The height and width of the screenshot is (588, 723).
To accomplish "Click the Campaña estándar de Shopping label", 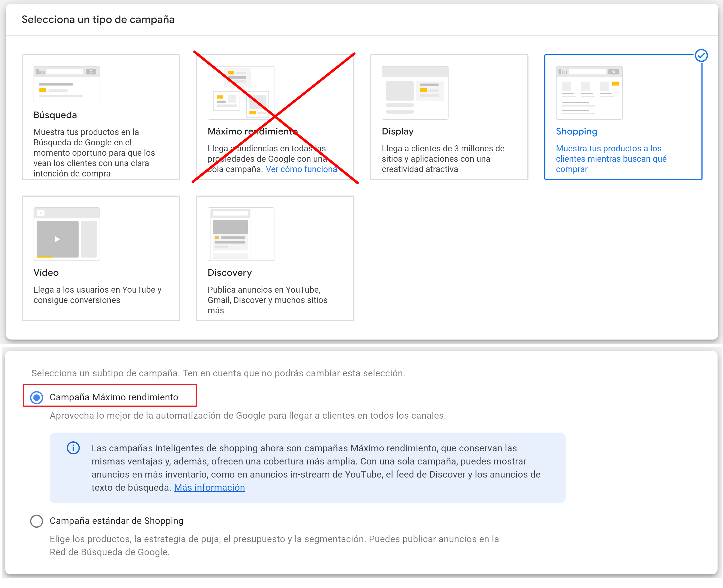I will coord(116,521).
